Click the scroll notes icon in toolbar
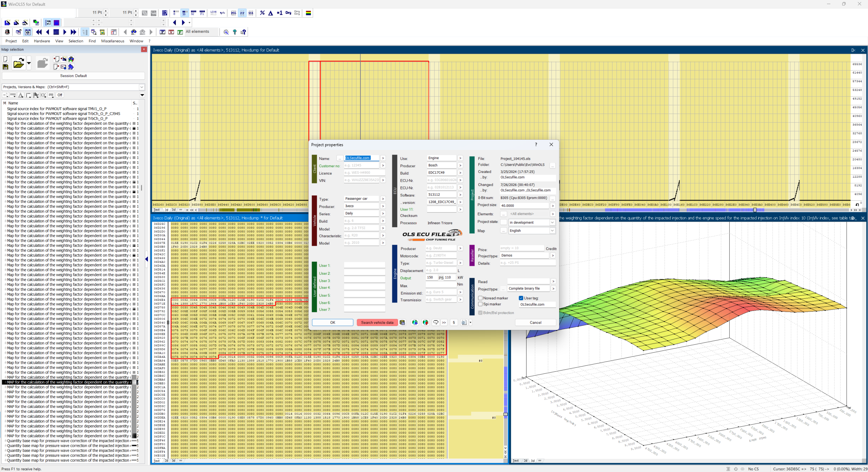868x472 pixels. 102,32
